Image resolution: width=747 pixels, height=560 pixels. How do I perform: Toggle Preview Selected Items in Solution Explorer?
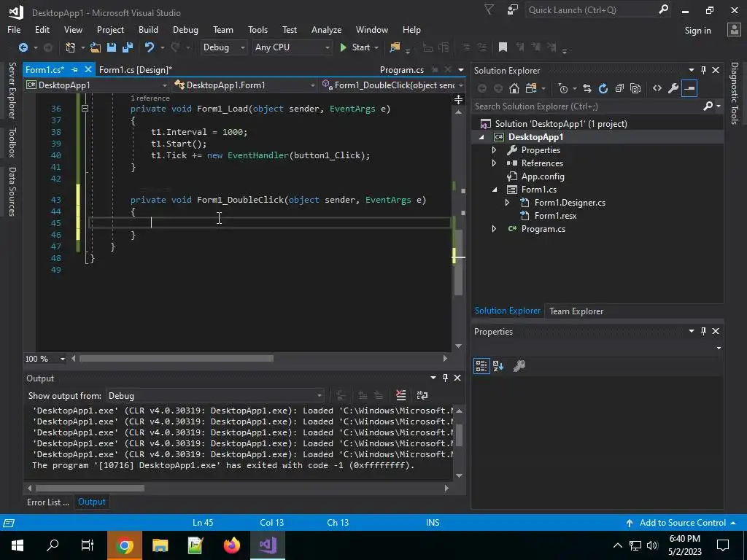click(689, 88)
